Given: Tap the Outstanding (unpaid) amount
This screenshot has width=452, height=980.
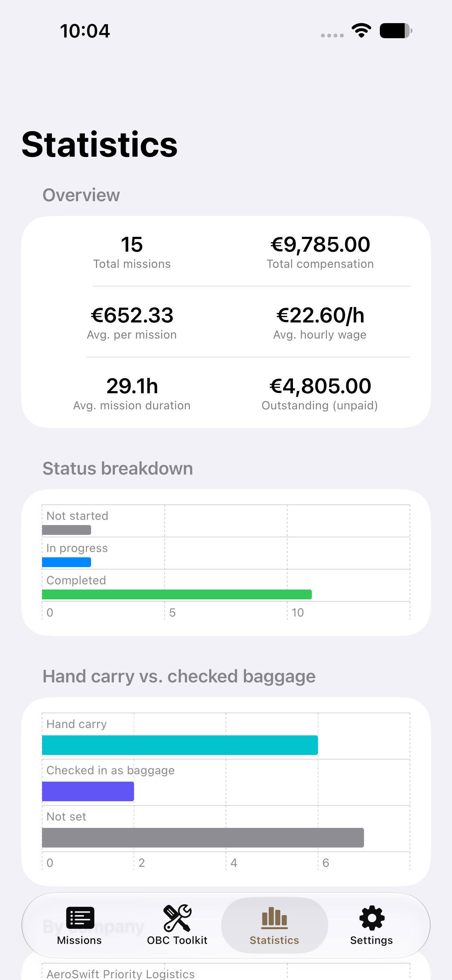Looking at the screenshot, I should point(320,386).
